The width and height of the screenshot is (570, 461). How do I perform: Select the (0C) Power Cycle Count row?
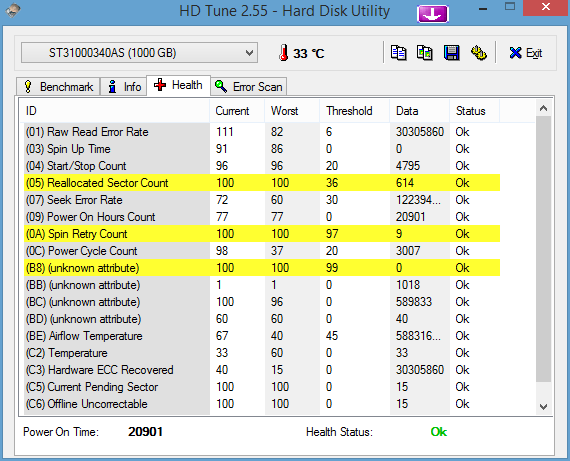pyautogui.click(x=262, y=251)
